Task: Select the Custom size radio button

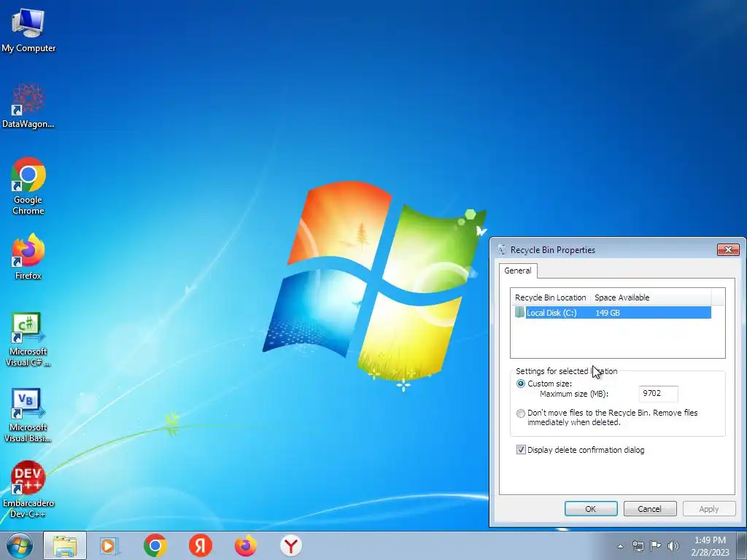Action: point(521,384)
